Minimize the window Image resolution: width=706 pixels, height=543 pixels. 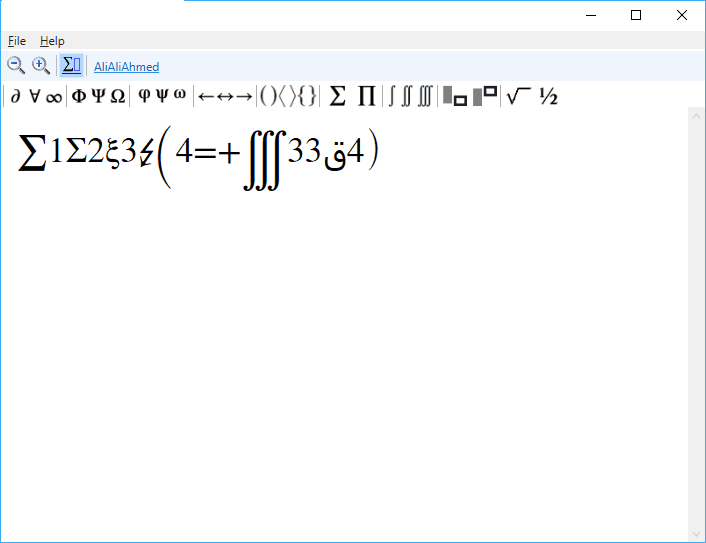(x=591, y=15)
